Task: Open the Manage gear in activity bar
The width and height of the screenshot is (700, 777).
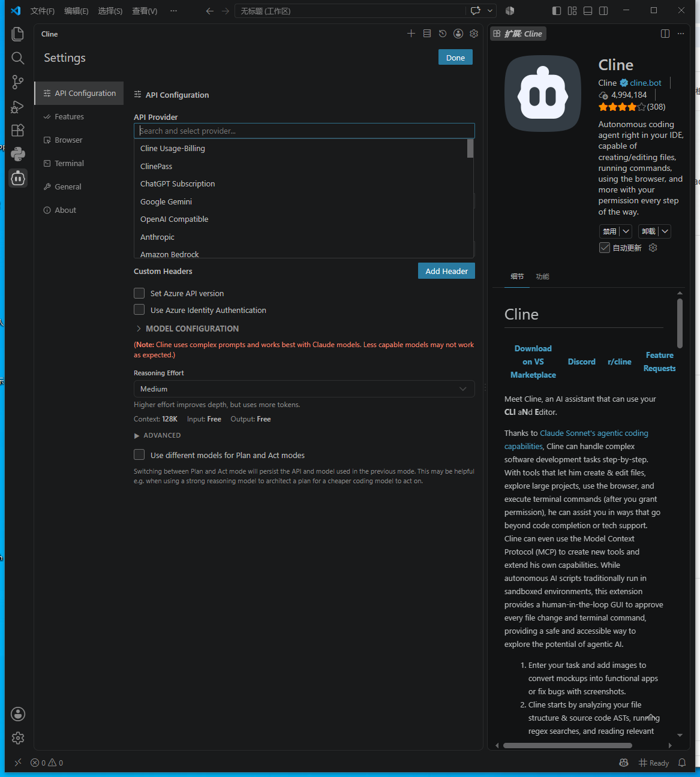Action: 18,738
